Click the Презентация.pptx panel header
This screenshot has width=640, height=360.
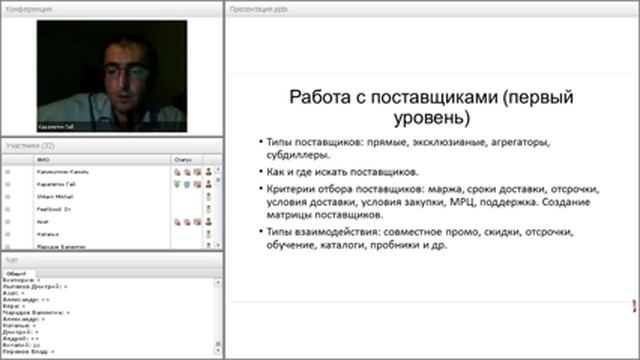(432, 9)
